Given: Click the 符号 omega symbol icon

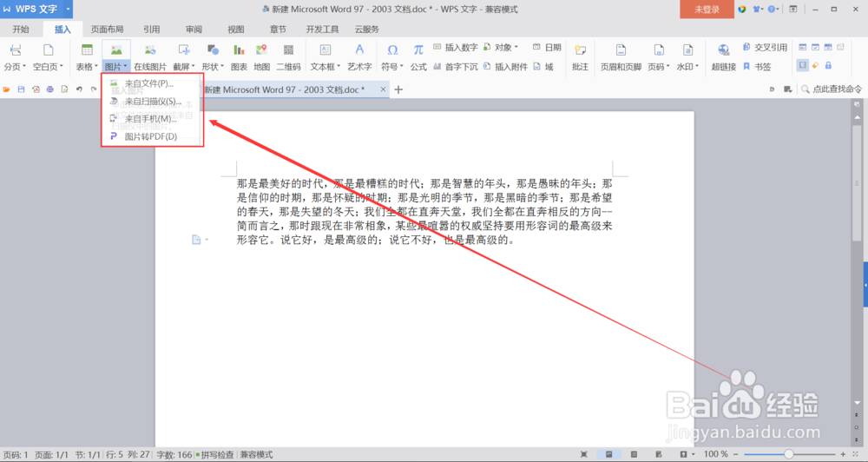Looking at the screenshot, I should pyautogui.click(x=392, y=50).
